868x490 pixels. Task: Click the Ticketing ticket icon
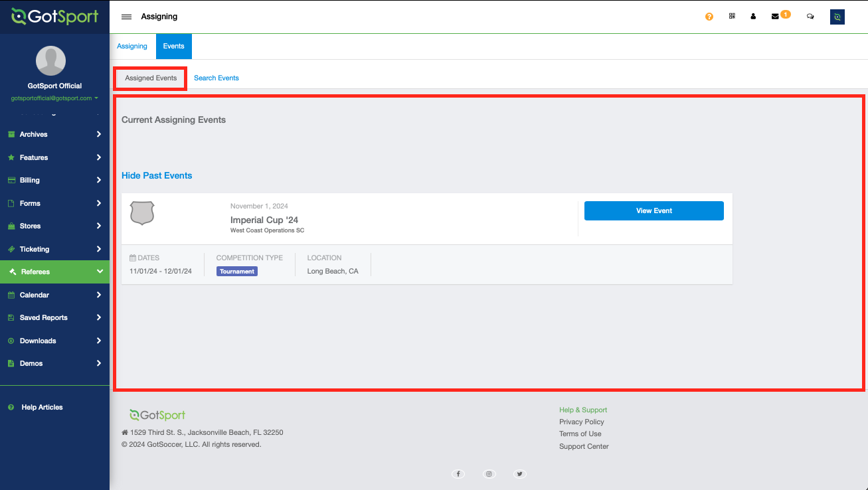tap(11, 249)
